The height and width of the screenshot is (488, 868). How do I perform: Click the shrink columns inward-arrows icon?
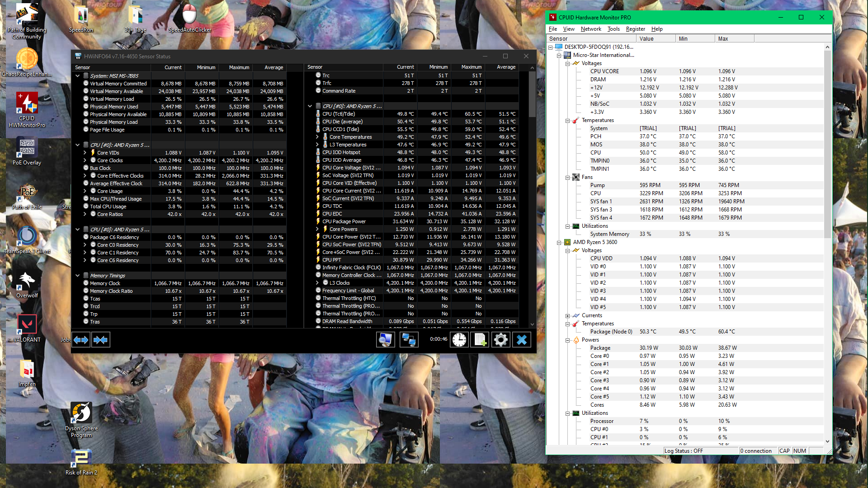pyautogui.click(x=100, y=340)
